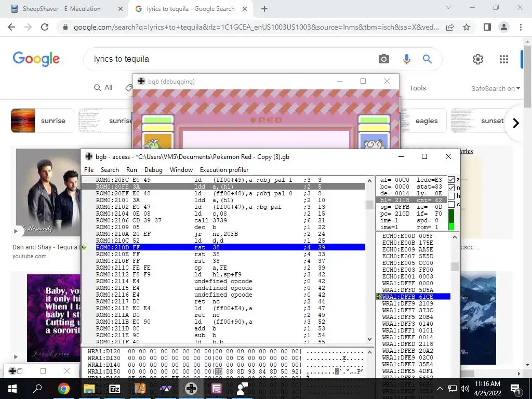The image size is (532, 399).
Task: Open the notification center icon
Action: pyautogui.click(x=515, y=389)
